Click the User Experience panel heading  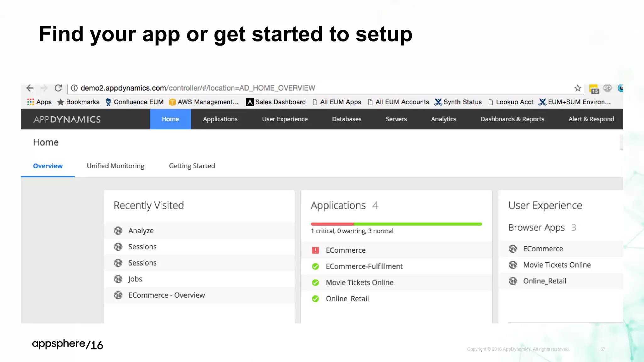[x=545, y=206]
